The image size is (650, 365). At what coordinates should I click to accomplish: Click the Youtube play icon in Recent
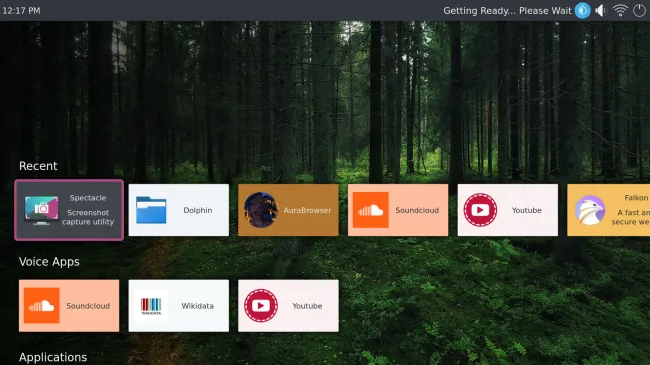pyautogui.click(x=480, y=210)
